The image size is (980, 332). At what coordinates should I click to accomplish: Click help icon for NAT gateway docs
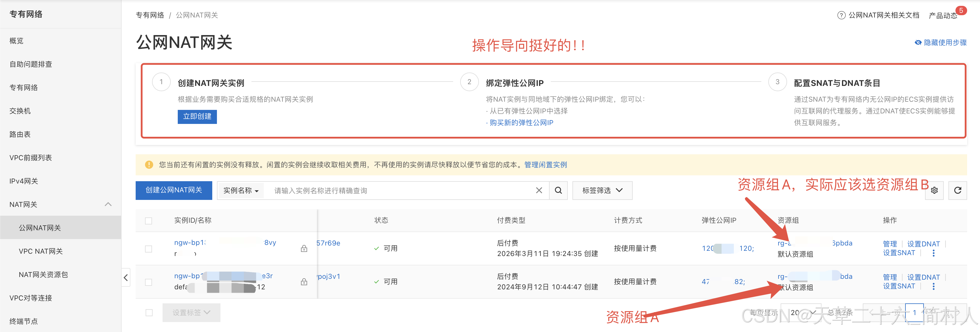[x=841, y=15]
